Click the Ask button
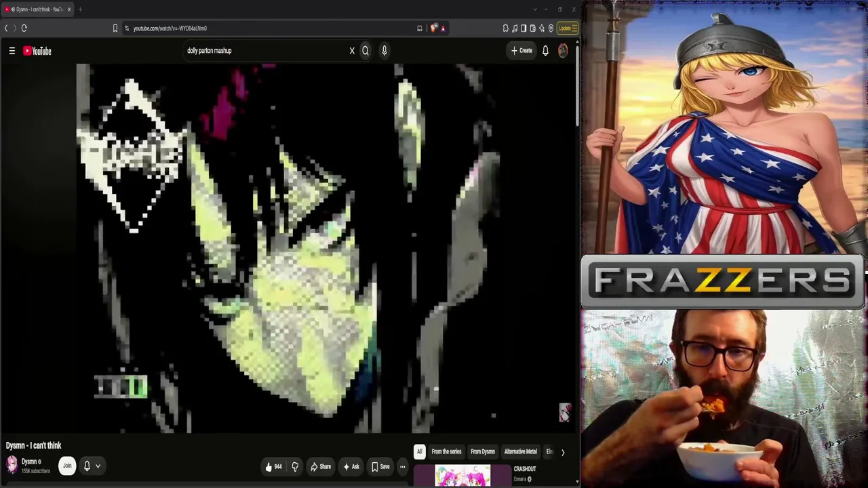 [351, 466]
